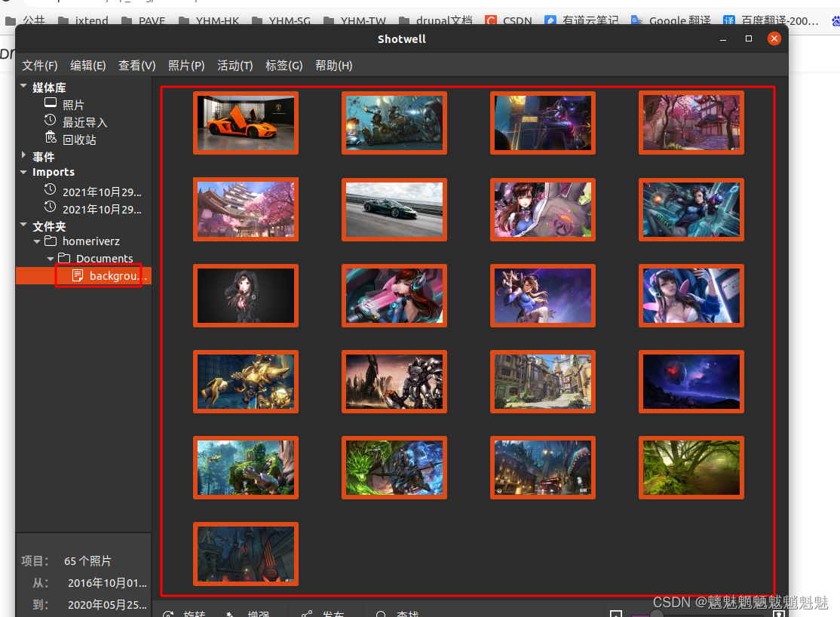Select the golden armored robot thumbnail
The height and width of the screenshot is (617, 840).
[x=246, y=382]
